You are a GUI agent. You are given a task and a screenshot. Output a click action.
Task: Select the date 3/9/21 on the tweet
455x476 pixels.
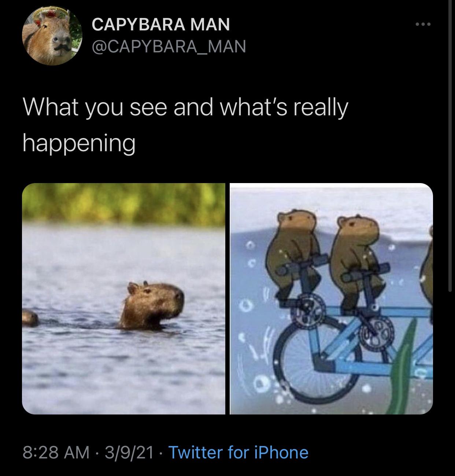tap(130, 453)
